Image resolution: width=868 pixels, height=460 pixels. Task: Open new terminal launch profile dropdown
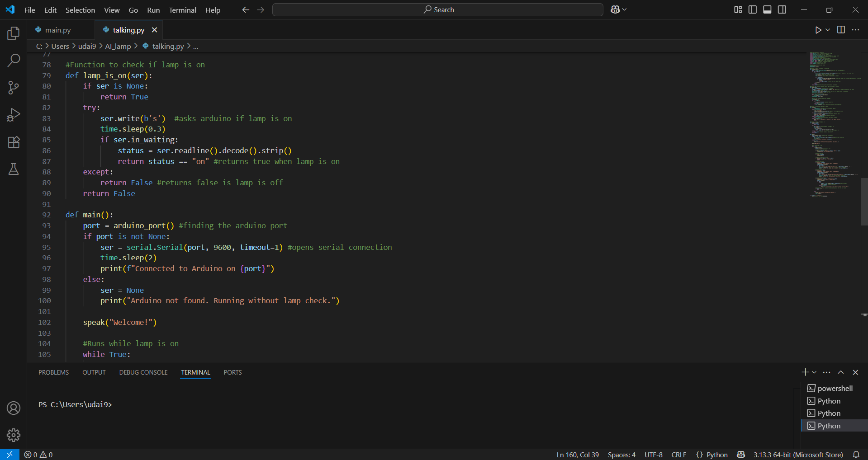point(814,372)
